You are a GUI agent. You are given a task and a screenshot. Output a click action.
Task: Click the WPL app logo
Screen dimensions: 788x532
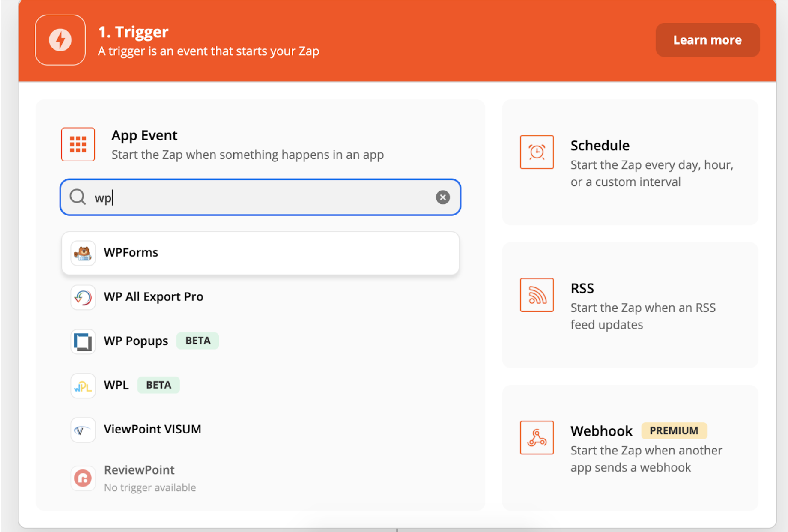click(83, 386)
